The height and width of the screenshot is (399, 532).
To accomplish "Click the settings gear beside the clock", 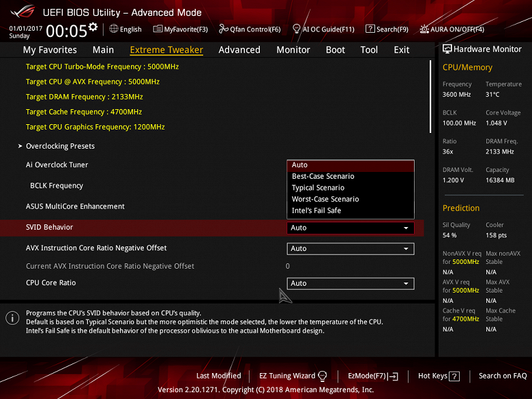I will [x=93, y=27].
